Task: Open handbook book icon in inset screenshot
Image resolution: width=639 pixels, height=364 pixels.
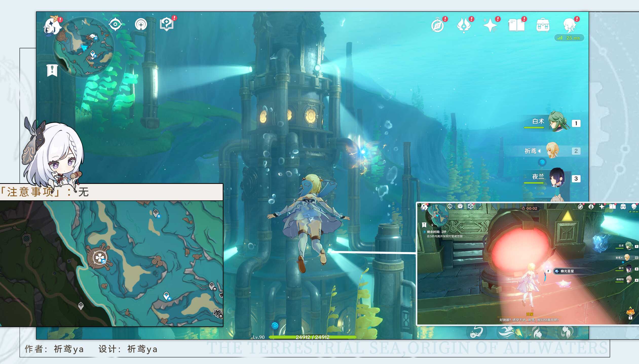Action: point(613,206)
